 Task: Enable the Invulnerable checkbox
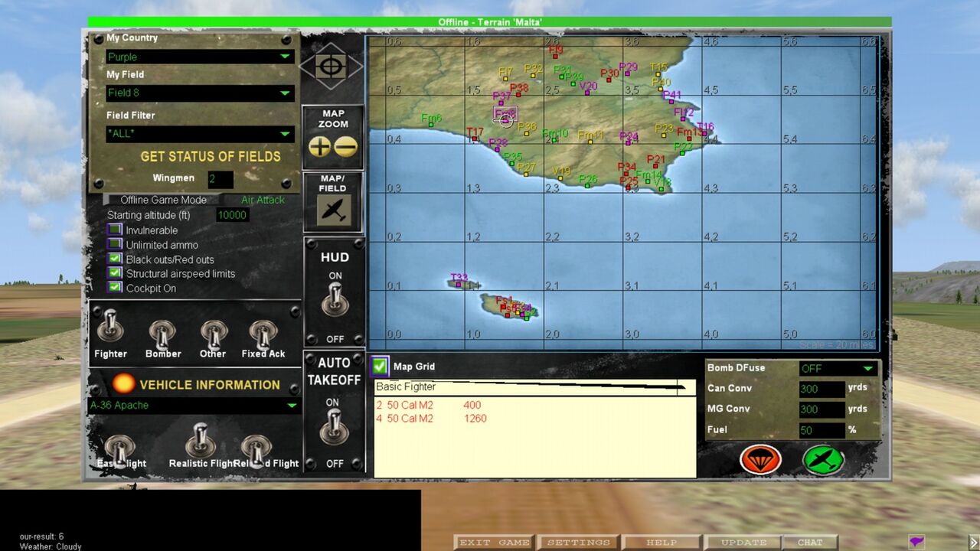point(115,230)
